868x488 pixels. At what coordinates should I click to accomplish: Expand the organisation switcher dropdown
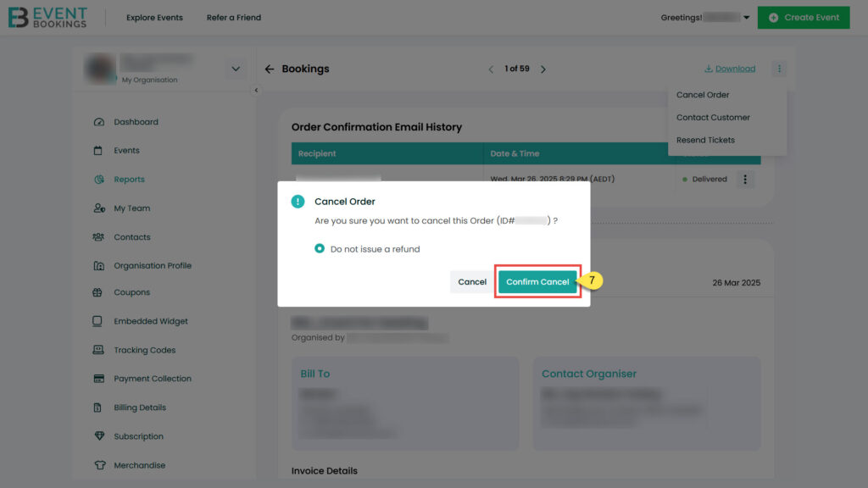pyautogui.click(x=235, y=69)
